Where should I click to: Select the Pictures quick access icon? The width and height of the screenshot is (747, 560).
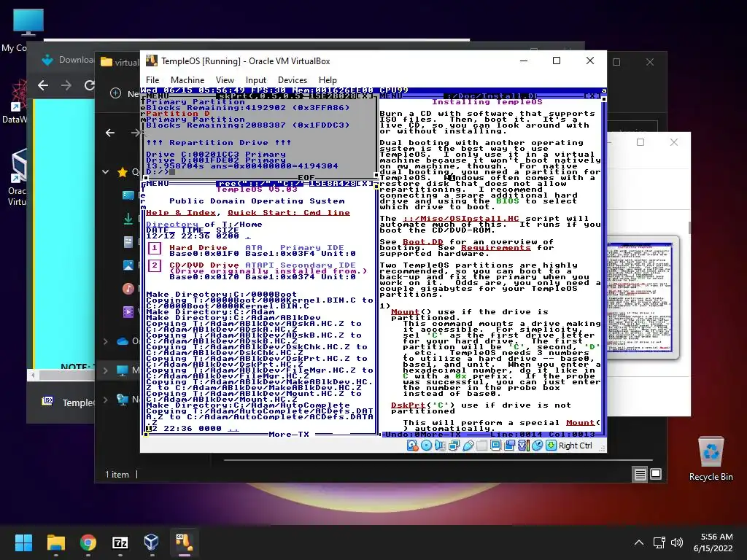point(128,265)
